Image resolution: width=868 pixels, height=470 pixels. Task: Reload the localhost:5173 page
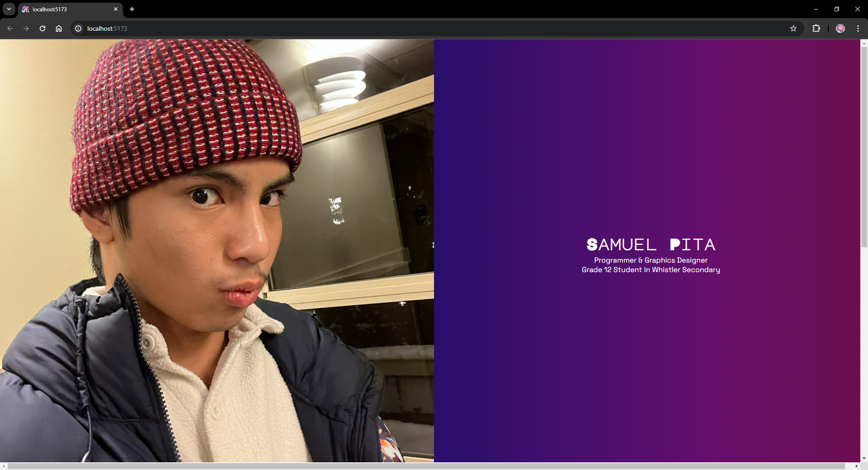tap(42, 28)
